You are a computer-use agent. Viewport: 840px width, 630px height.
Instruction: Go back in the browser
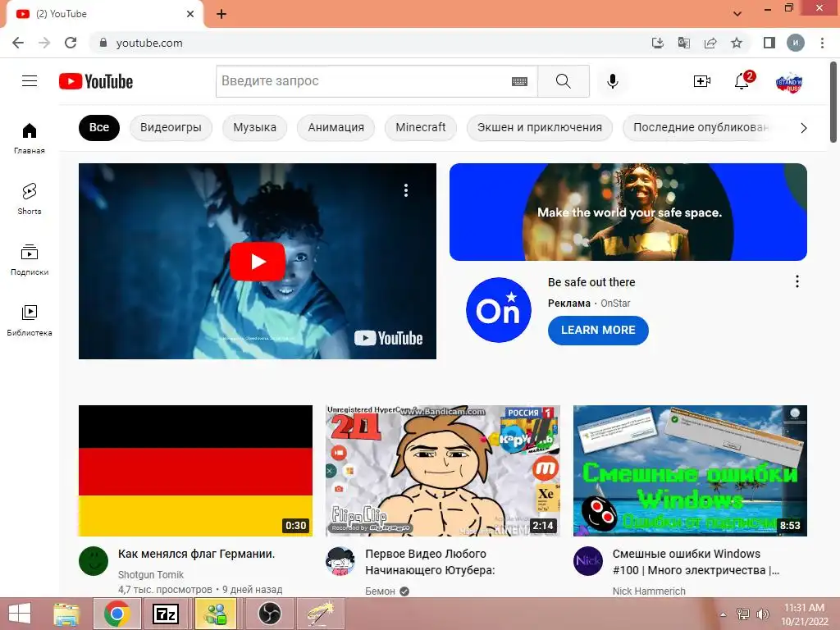click(x=18, y=43)
